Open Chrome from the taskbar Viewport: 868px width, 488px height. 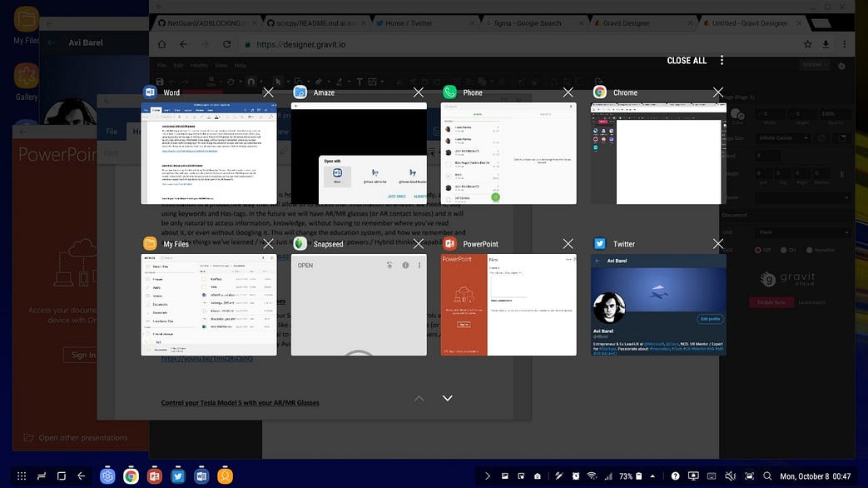131,476
